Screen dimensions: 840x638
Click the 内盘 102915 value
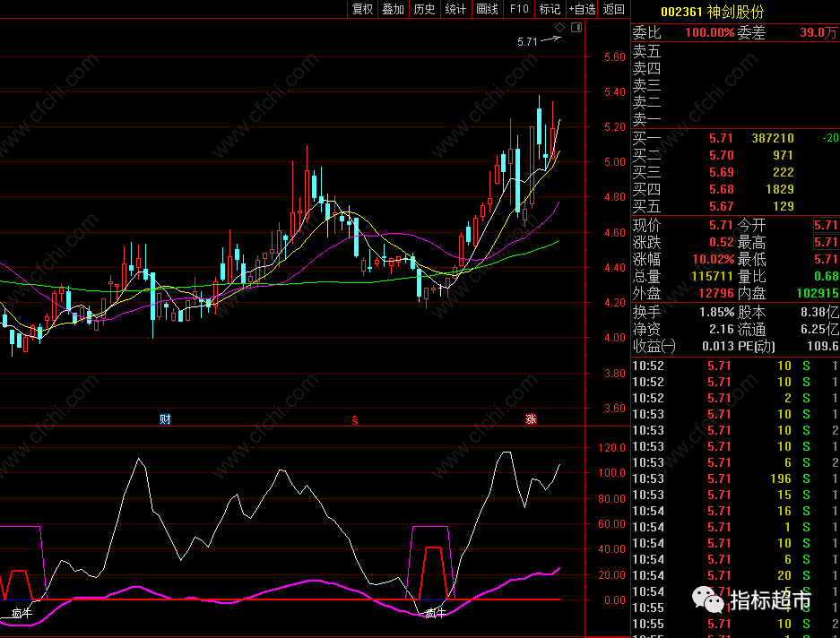click(817, 294)
